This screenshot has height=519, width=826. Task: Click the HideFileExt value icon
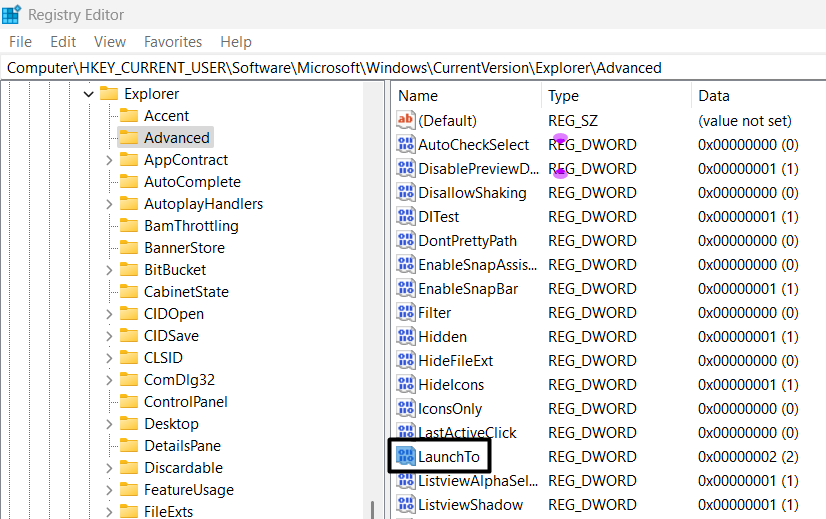(405, 360)
